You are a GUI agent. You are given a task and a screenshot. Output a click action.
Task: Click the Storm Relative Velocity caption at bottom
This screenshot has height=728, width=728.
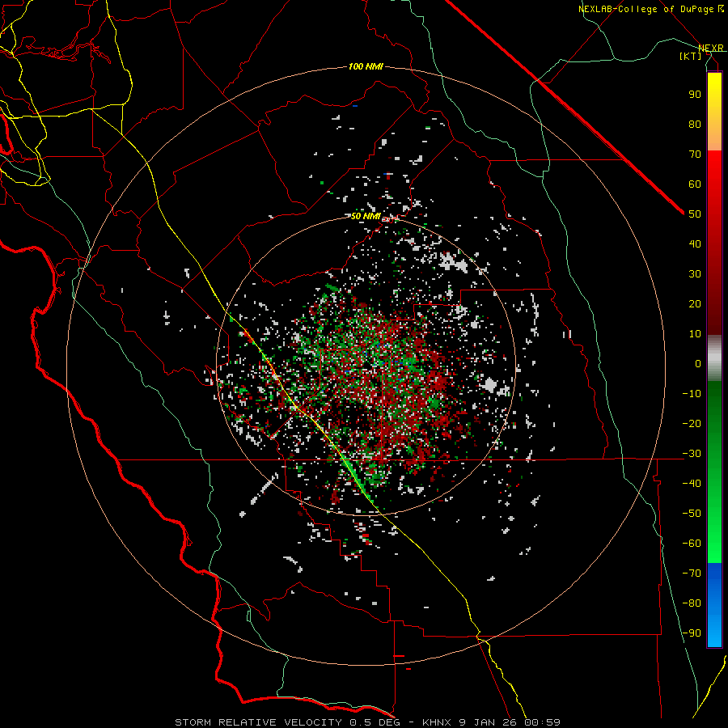[x=368, y=722]
